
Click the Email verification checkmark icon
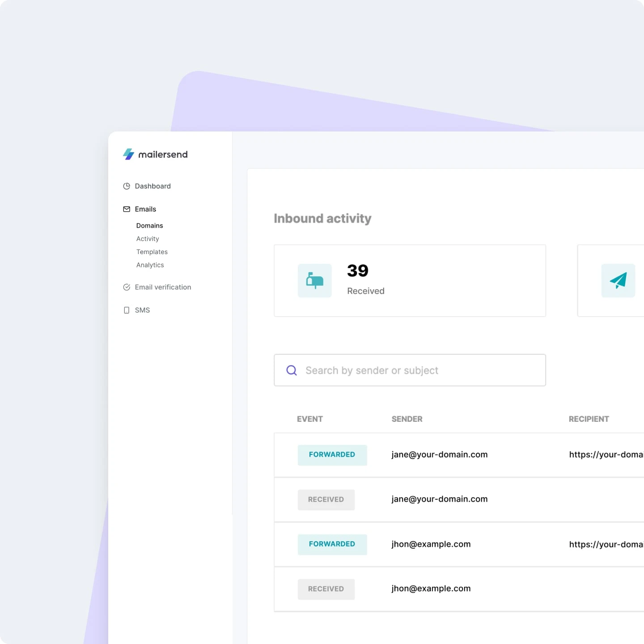[x=127, y=287]
